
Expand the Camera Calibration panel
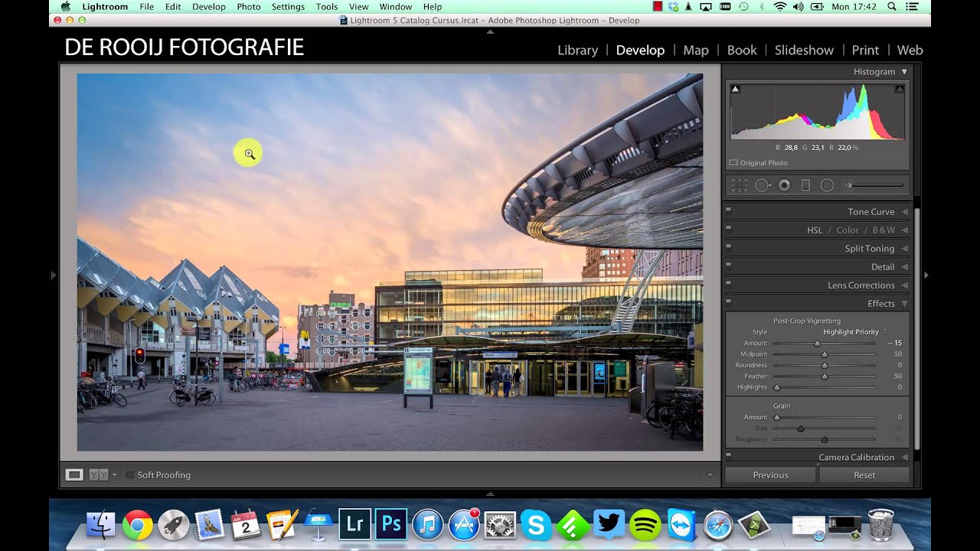904,458
